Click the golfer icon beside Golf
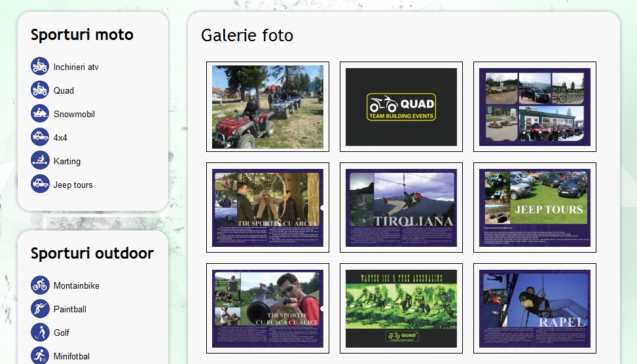 click(40, 332)
